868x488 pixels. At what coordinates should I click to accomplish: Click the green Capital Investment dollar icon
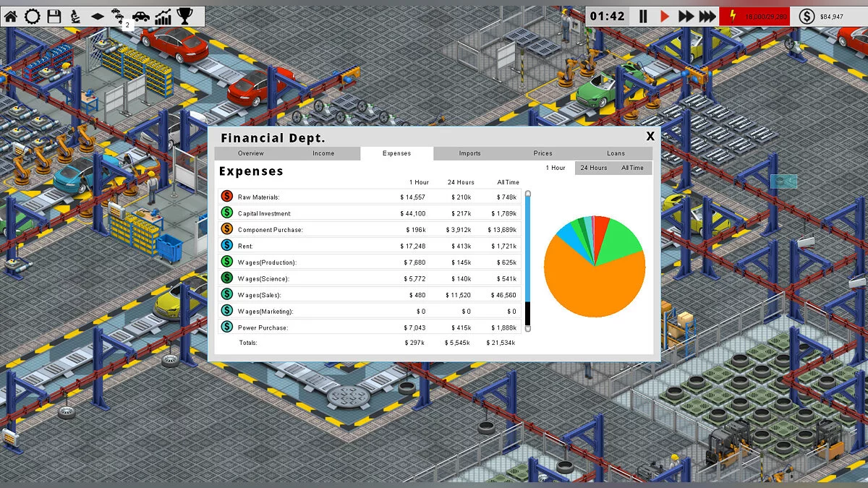click(x=226, y=213)
